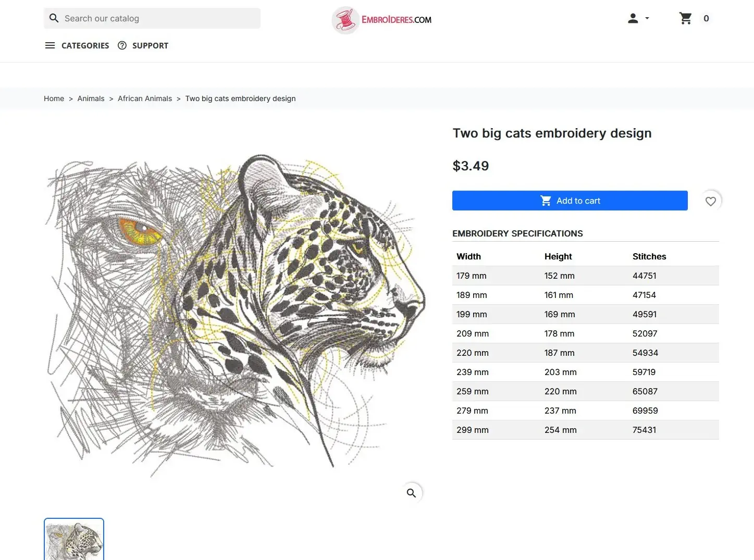Expand the account dropdown arrow
This screenshot has width=754, height=560.
click(647, 18)
